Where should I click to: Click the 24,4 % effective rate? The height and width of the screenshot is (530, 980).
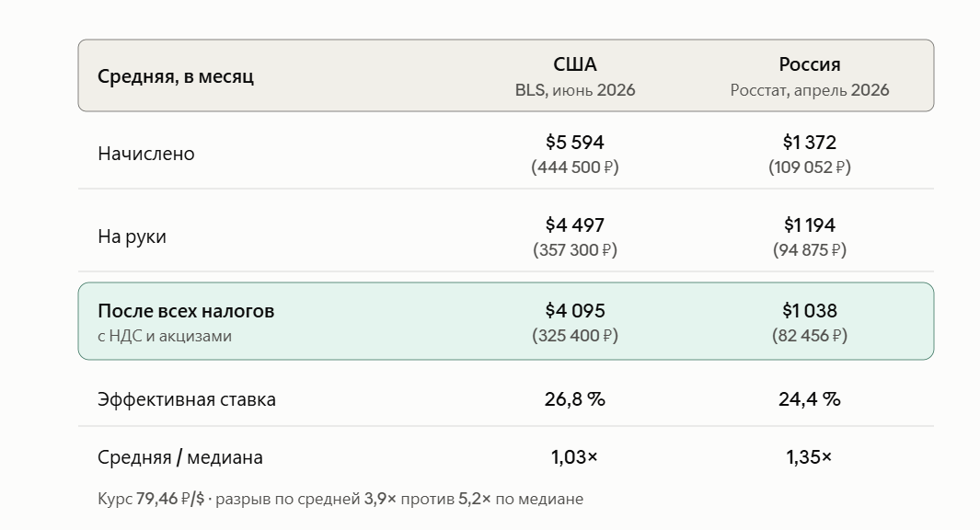coord(810,398)
